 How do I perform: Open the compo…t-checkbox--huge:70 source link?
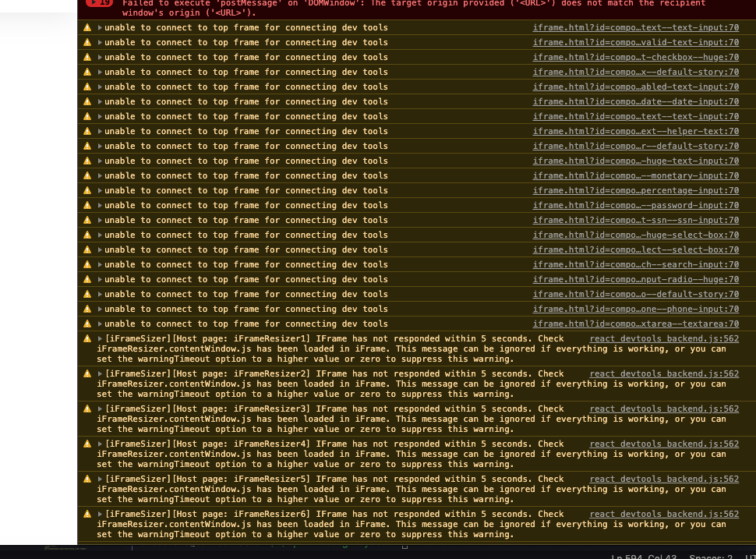(635, 58)
